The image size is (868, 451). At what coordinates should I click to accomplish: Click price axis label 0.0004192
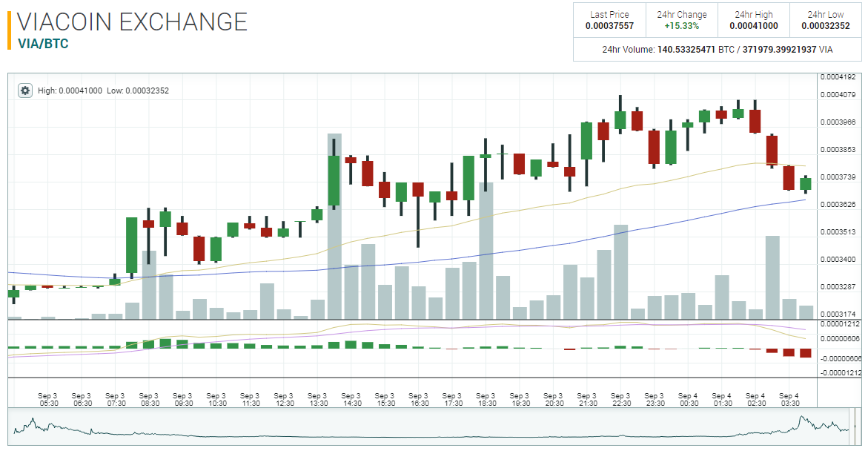pyautogui.click(x=838, y=77)
